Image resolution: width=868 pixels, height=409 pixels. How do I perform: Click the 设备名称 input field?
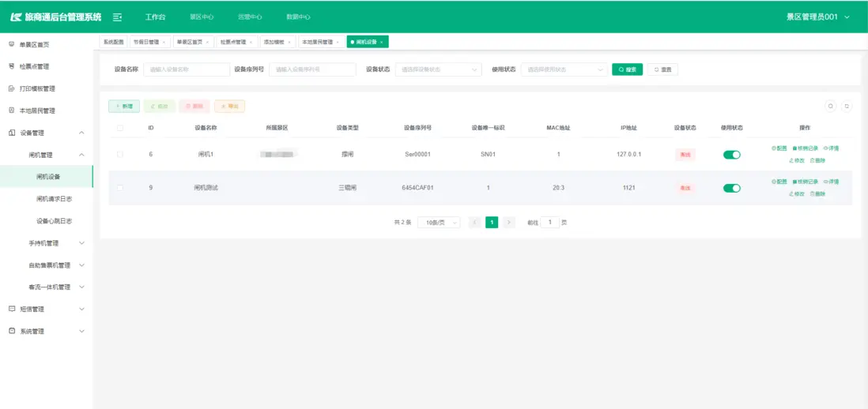187,69
